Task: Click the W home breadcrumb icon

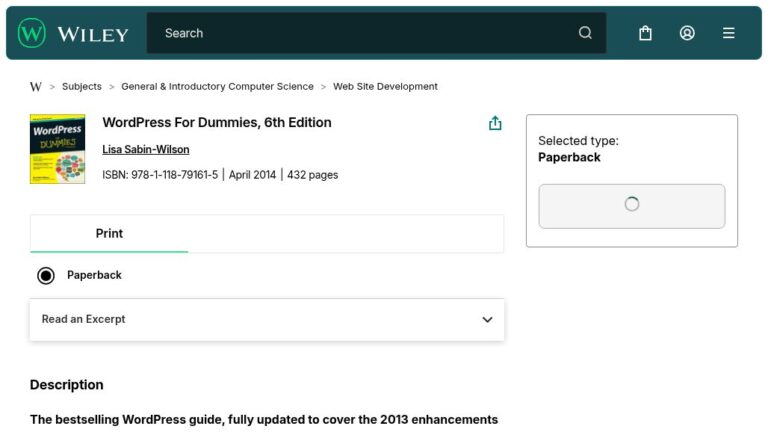Action: coord(36,87)
